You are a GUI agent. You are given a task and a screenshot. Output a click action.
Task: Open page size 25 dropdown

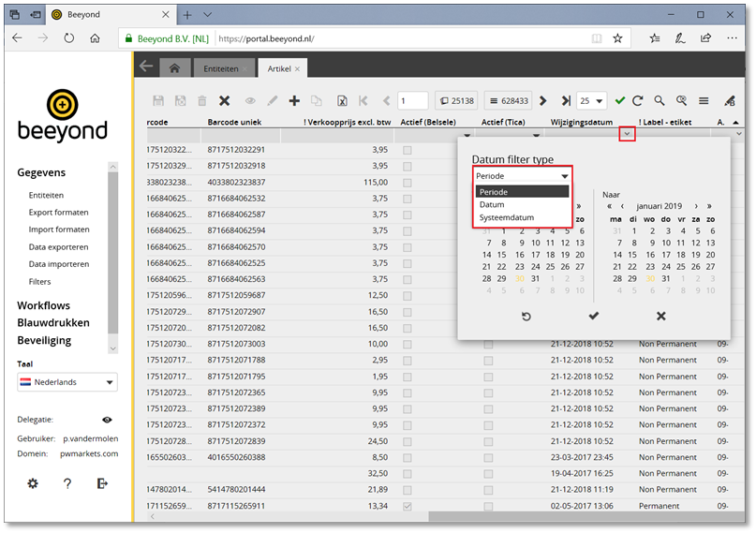coord(591,101)
